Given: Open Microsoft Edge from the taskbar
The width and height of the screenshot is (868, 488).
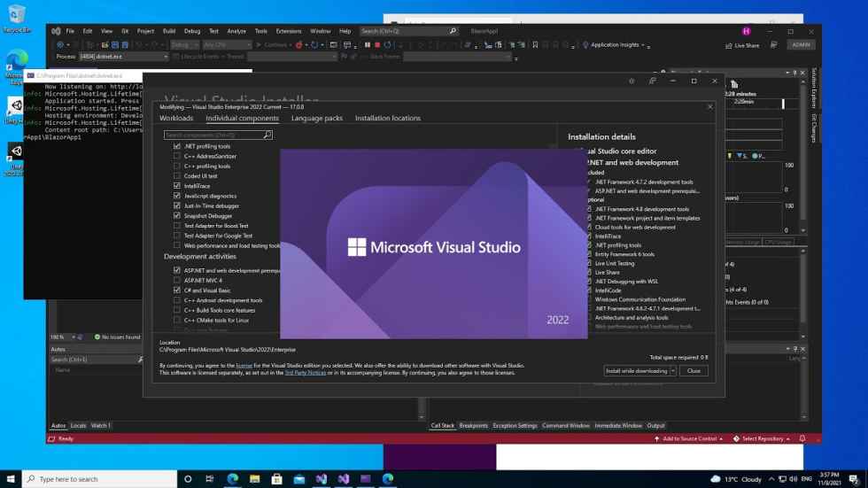Looking at the screenshot, I should (x=232, y=478).
